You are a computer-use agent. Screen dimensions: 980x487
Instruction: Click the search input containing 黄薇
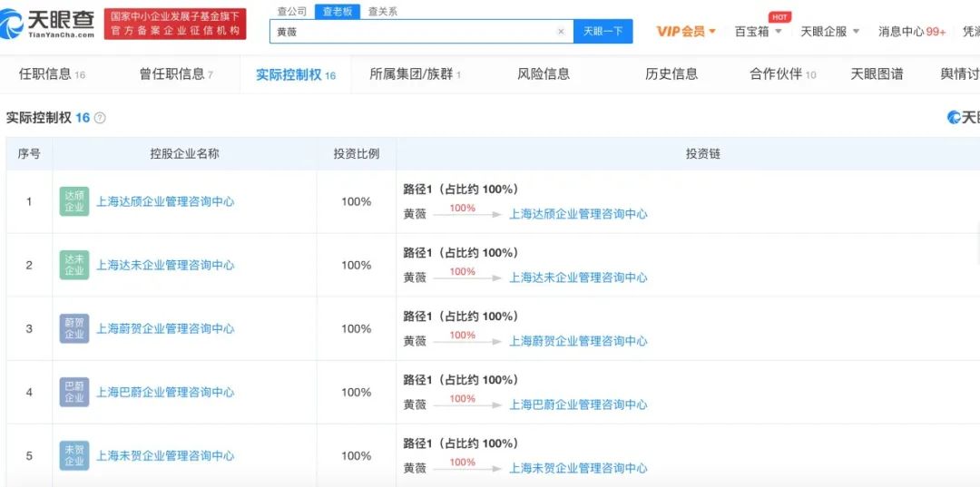pyautogui.click(x=413, y=32)
